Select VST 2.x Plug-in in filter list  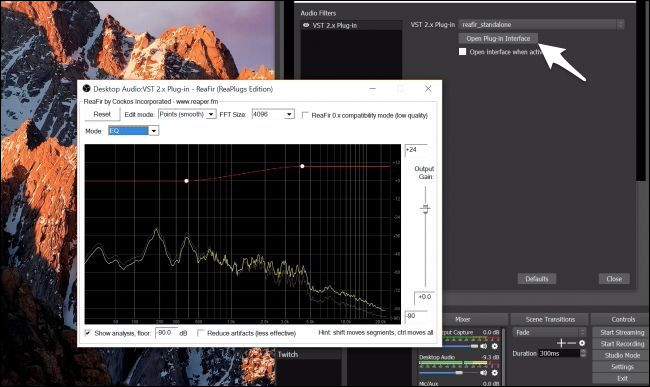click(x=351, y=25)
